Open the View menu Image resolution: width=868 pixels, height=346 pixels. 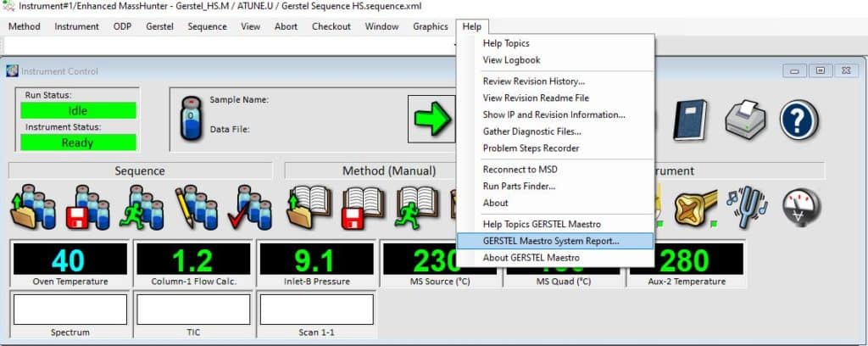pos(250,26)
